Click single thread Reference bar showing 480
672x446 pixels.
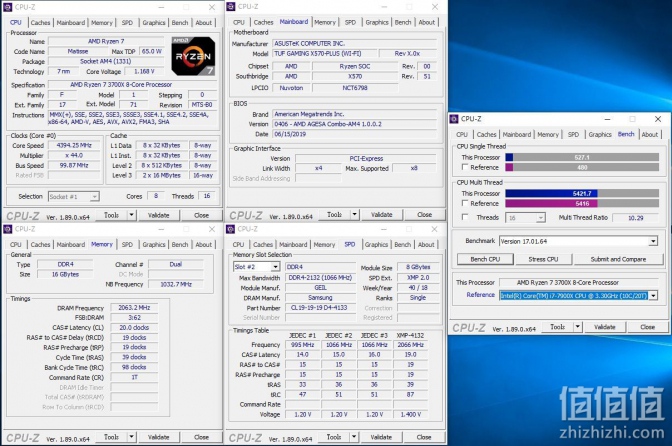click(582, 167)
